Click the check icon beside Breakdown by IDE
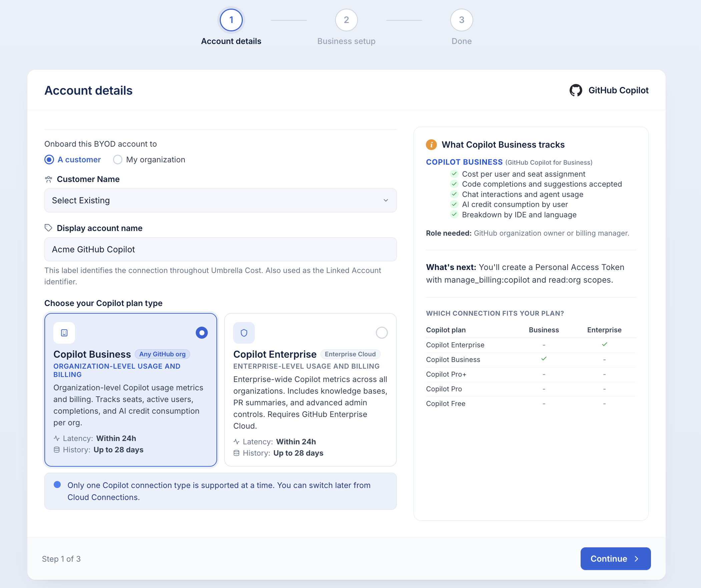The image size is (701, 588). 454,215
